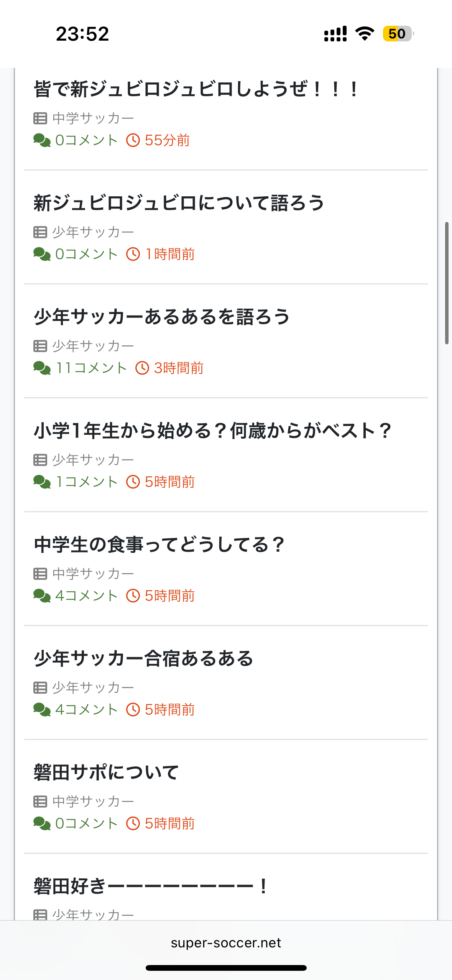Open thread 少年サッカーあるあるを語ろう
The width and height of the screenshot is (452, 980).
[x=162, y=317]
